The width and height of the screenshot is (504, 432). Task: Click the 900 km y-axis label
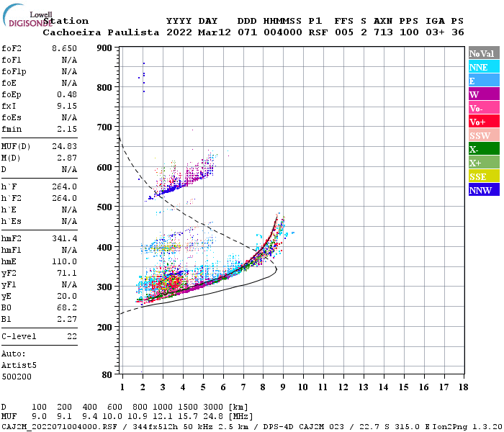[x=104, y=48]
